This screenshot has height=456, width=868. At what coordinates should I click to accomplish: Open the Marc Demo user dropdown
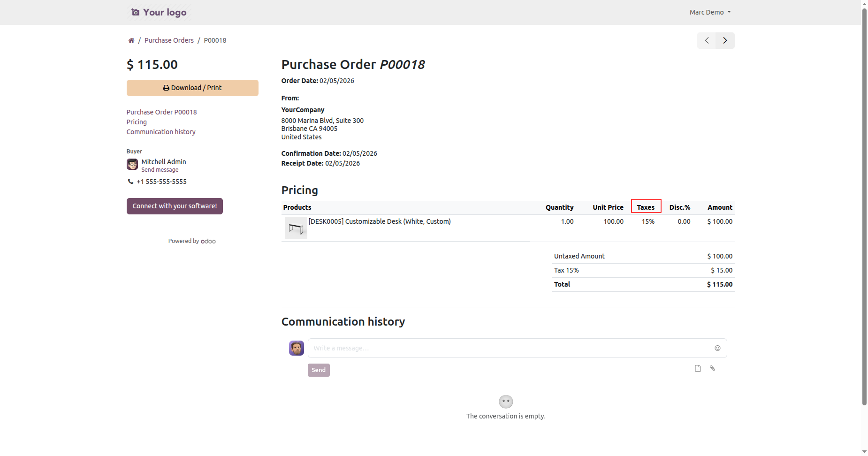pyautogui.click(x=710, y=12)
